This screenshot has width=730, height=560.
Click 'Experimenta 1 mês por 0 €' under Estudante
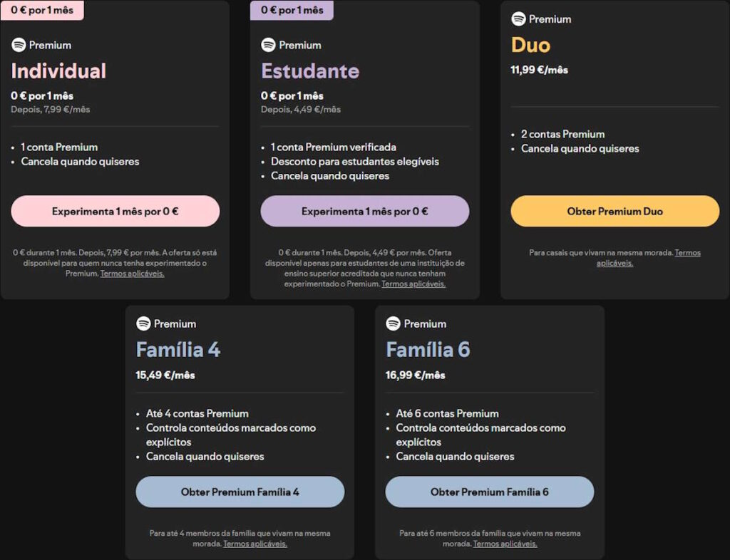[364, 211]
